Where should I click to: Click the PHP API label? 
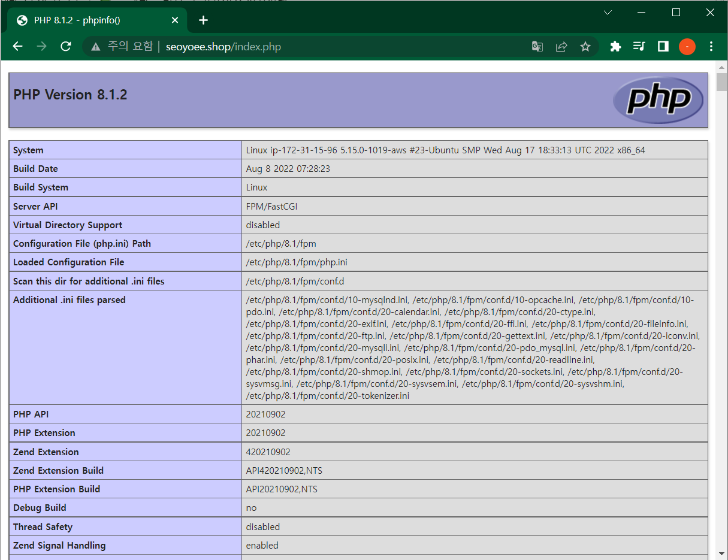[x=30, y=414]
